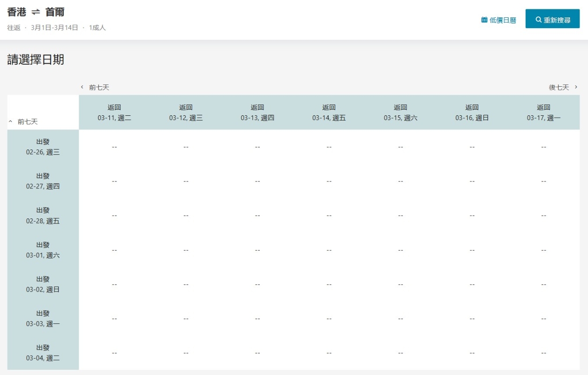The height and width of the screenshot is (375, 588).
Task: Go to previous seven return days (前七天)
Action: click(95, 87)
